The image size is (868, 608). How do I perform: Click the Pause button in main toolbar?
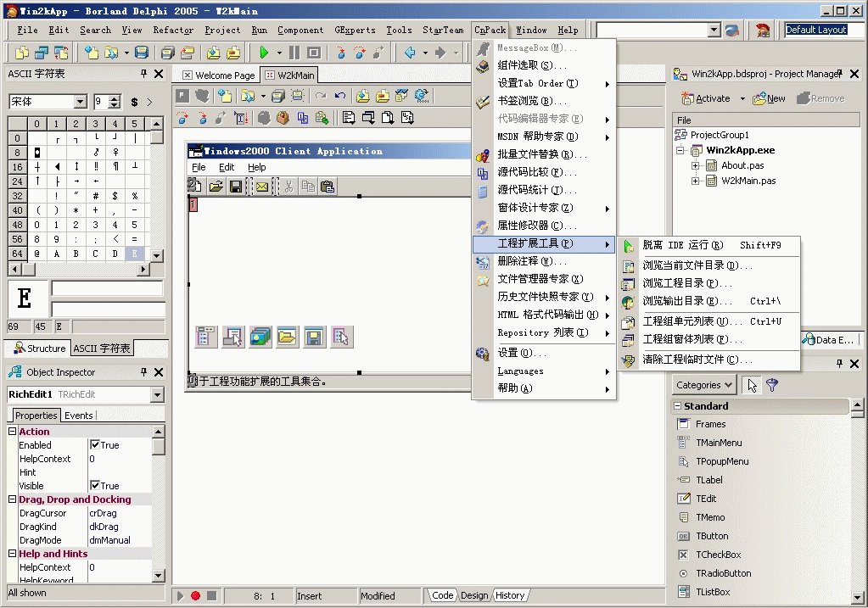294,53
